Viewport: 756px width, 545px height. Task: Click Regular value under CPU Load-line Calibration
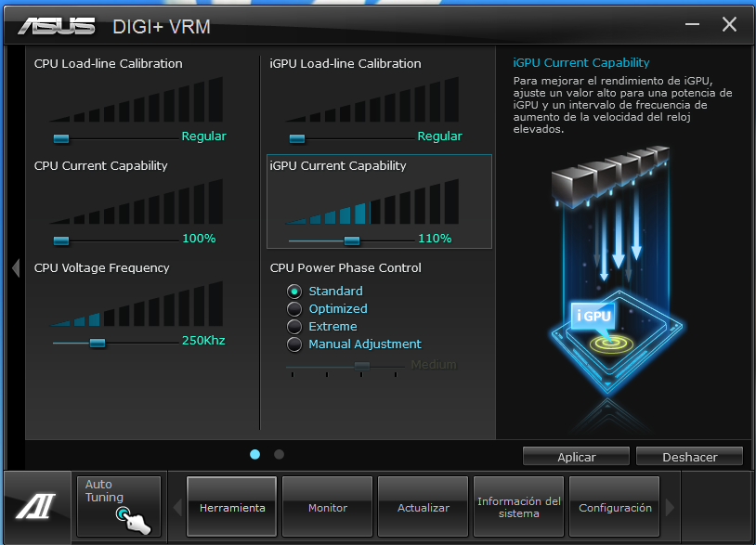(204, 136)
